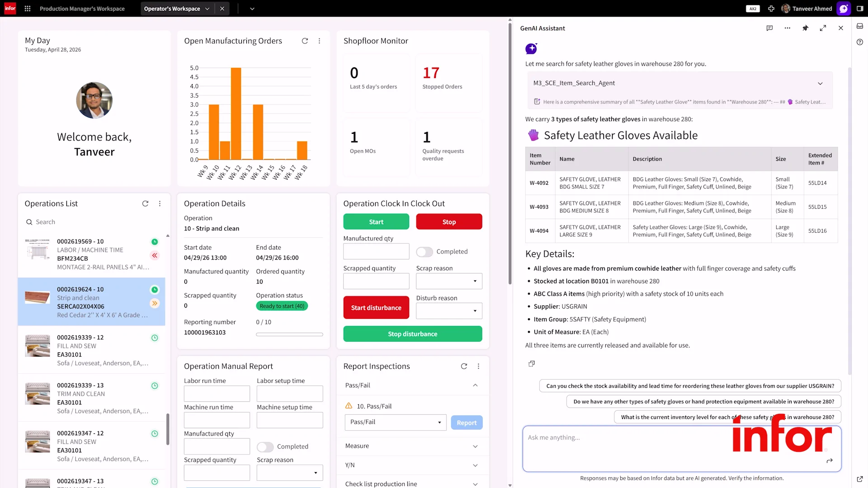Click the Start disturbance button
Image resolution: width=868 pixels, height=488 pixels.
tap(376, 308)
